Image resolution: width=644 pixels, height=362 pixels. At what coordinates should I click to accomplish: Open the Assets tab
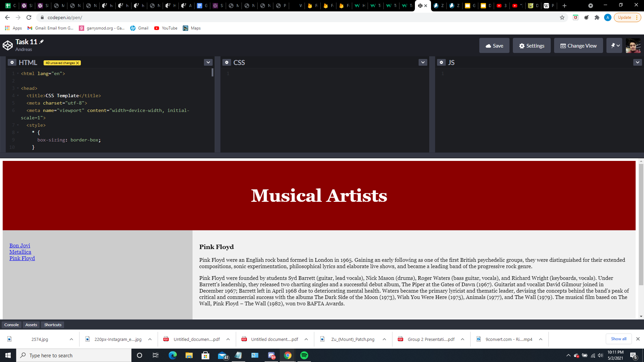pos(31,325)
